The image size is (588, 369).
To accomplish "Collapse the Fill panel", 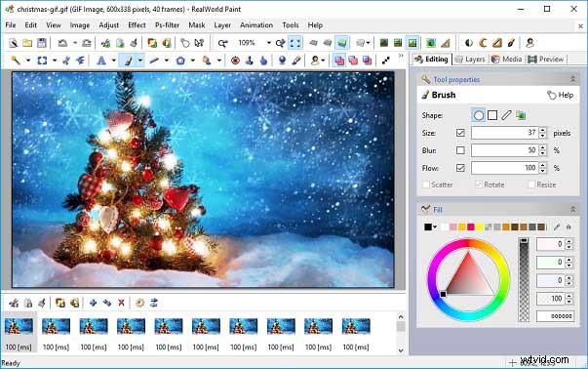I will tap(573, 209).
